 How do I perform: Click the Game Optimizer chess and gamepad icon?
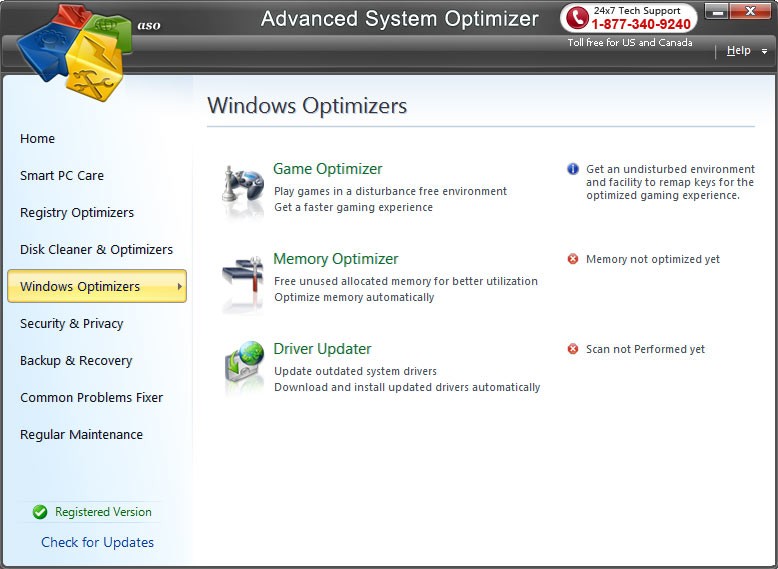(243, 185)
